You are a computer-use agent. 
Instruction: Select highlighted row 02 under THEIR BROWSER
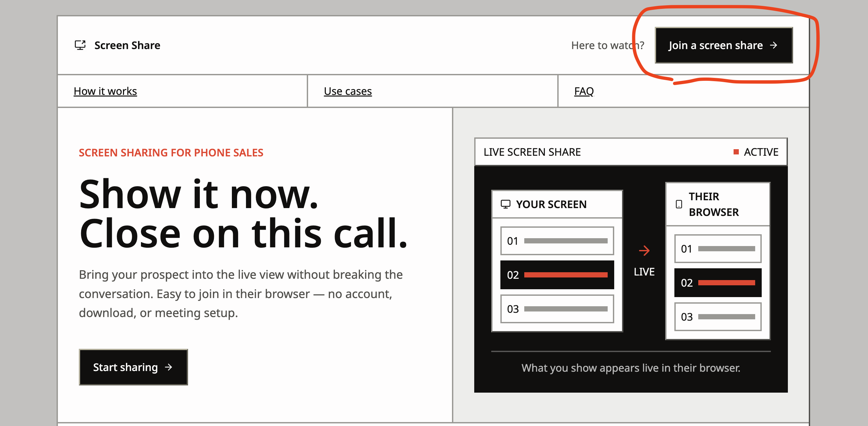(718, 283)
